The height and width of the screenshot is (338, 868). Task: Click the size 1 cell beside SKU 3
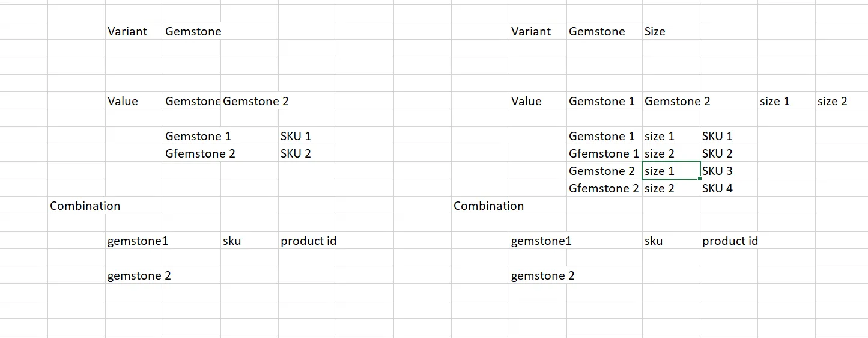tap(660, 171)
